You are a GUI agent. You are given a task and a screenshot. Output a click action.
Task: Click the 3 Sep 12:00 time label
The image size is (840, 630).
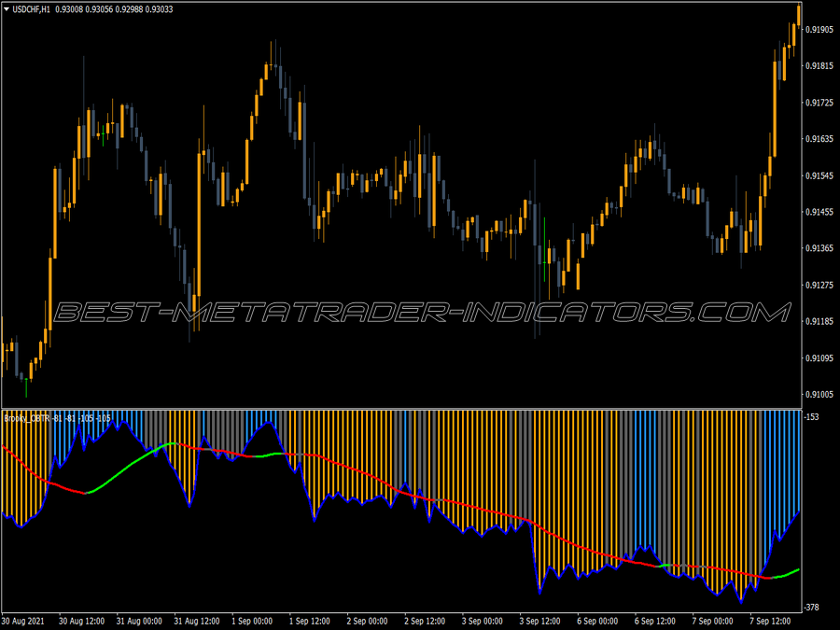[x=540, y=622]
